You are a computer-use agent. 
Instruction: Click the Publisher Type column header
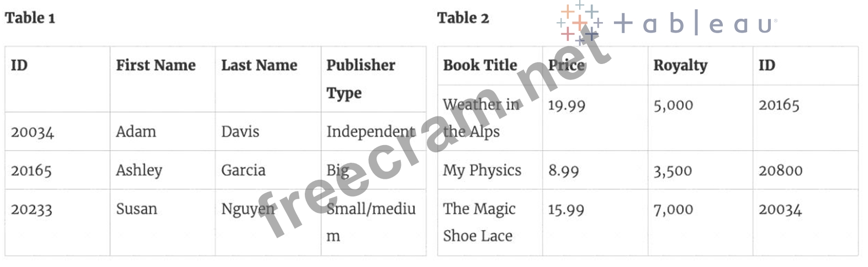click(x=361, y=79)
